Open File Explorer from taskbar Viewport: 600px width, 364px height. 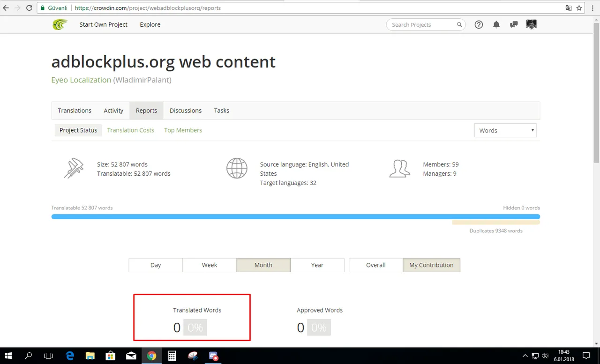pos(90,356)
